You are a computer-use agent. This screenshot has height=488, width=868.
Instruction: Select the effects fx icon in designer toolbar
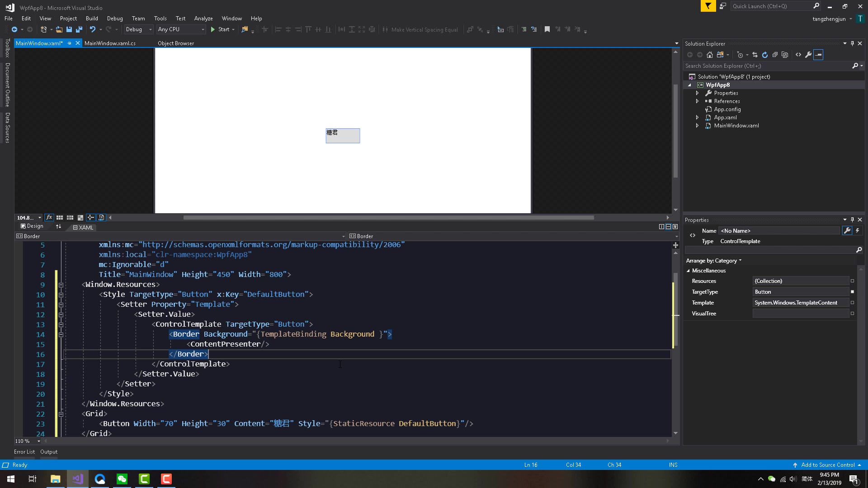[x=49, y=217]
